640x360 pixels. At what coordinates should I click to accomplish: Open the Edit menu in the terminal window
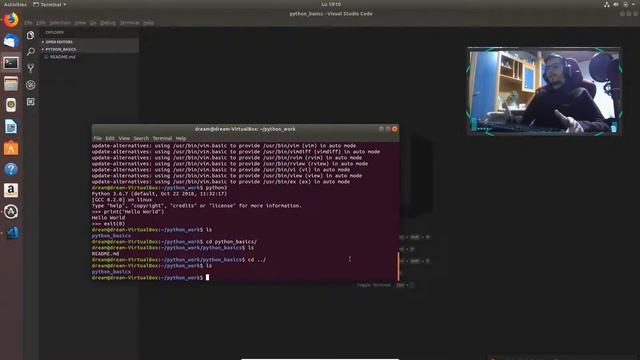pyautogui.click(x=110, y=138)
